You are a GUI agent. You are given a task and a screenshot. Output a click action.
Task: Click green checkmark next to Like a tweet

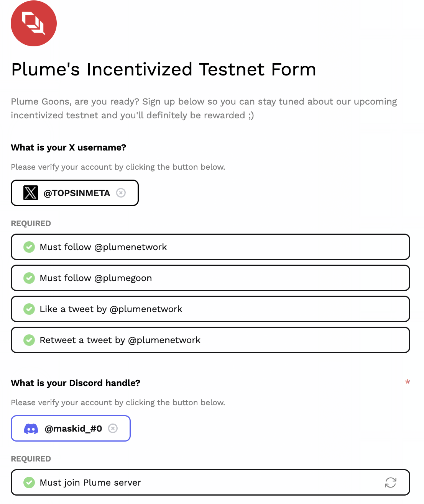[29, 309]
